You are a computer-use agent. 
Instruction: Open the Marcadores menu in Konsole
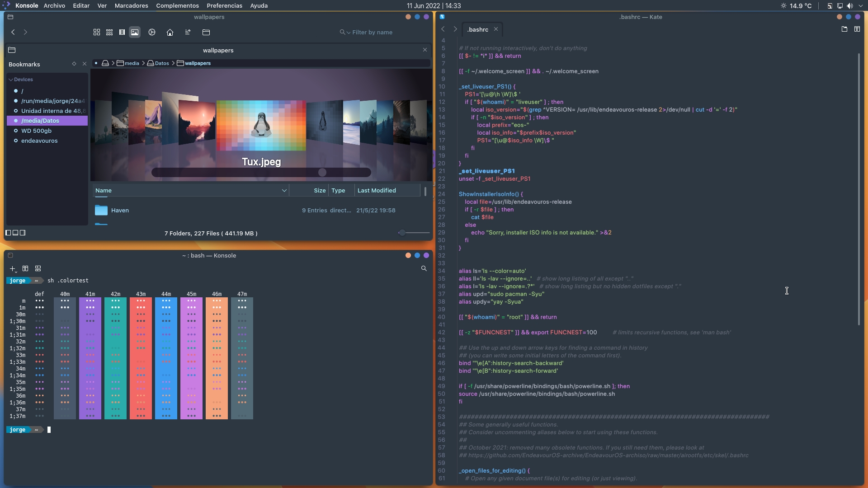pos(131,5)
